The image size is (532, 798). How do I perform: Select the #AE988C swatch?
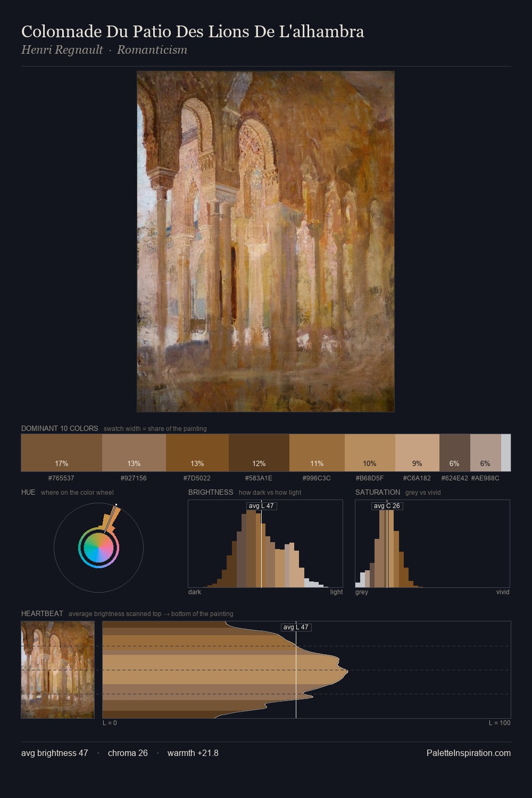(x=486, y=453)
